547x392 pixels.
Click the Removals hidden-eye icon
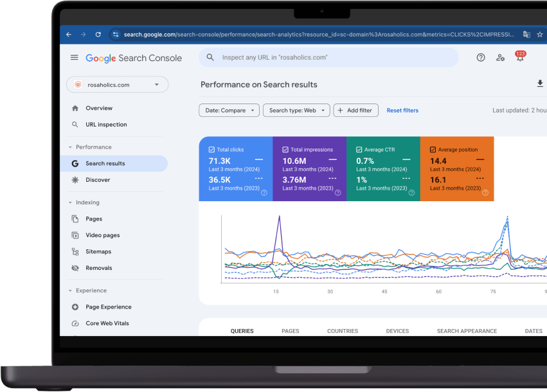[75, 268]
